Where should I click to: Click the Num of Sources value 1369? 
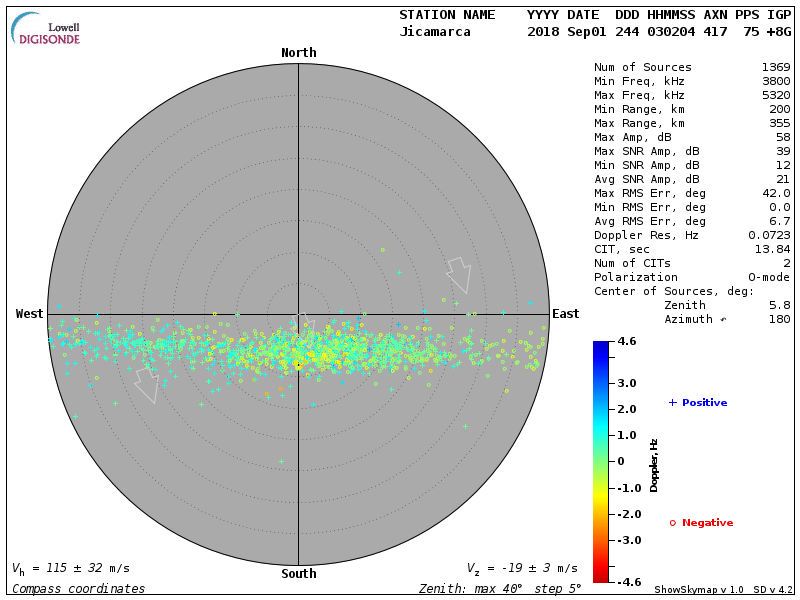[x=776, y=68]
